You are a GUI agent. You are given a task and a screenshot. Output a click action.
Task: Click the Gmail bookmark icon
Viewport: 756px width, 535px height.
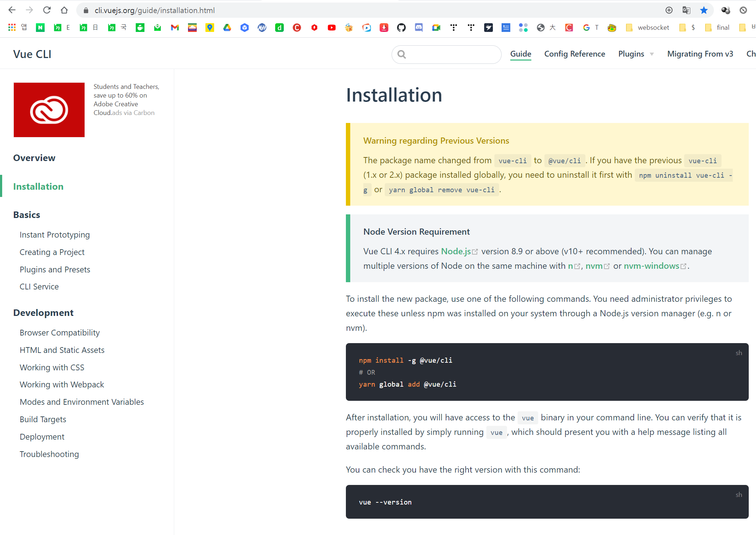[175, 28]
